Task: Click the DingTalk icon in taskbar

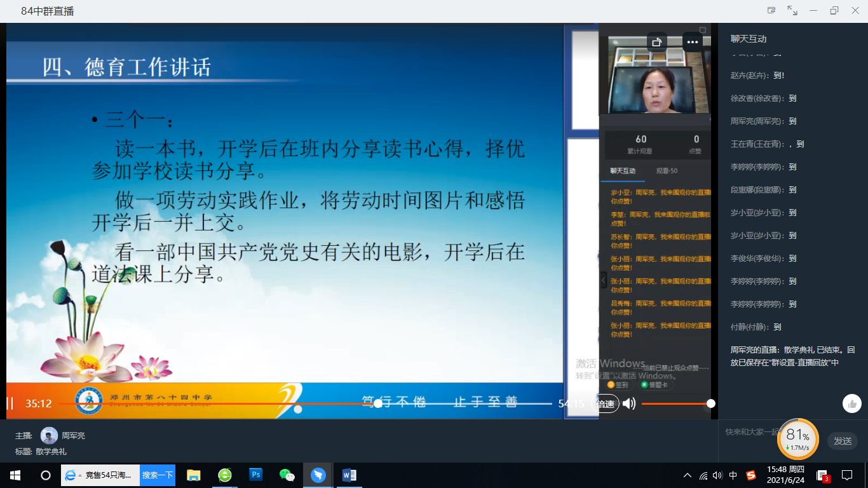Action: [318, 475]
